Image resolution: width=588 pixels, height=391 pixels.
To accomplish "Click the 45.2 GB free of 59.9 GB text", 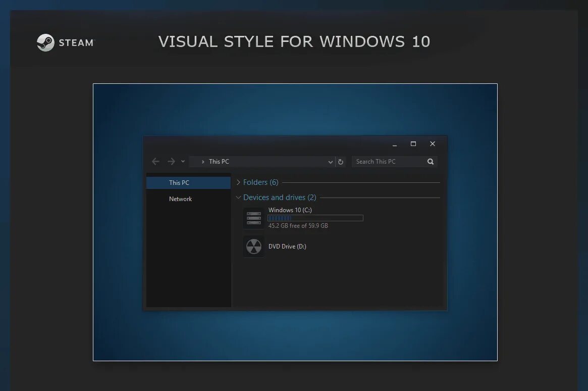I will click(x=298, y=225).
